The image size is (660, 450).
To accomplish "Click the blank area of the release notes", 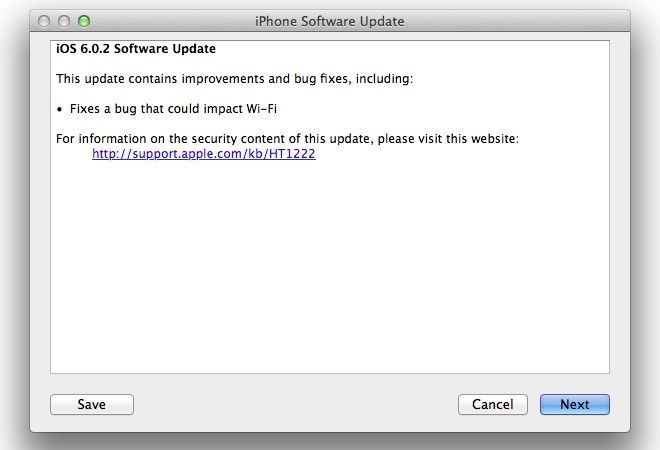I will click(x=330, y=270).
